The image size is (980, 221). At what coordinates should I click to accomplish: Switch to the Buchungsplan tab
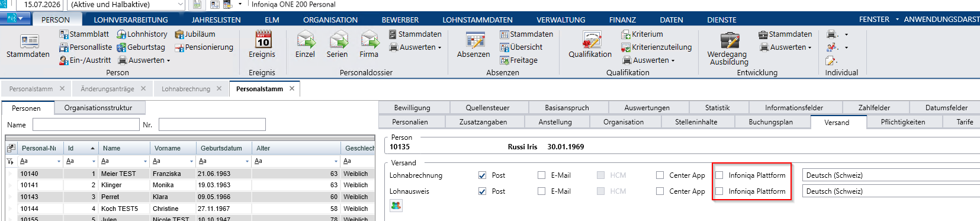pos(770,122)
